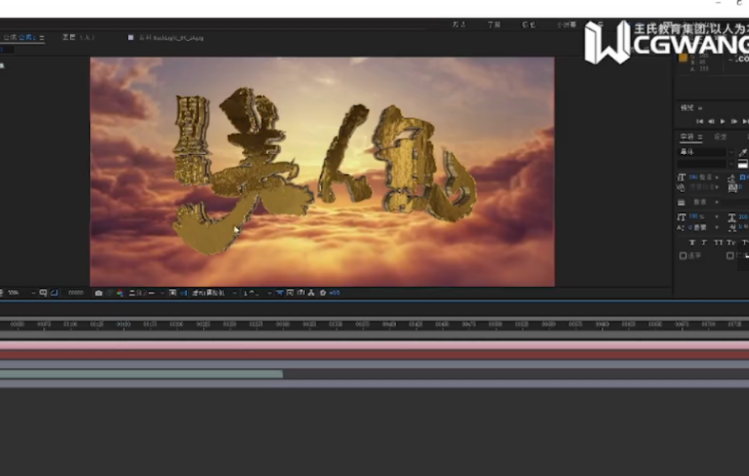This screenshot has height=476, width=749.
Task: Click the tsume icon in character panel
Action: coord(732,227)
